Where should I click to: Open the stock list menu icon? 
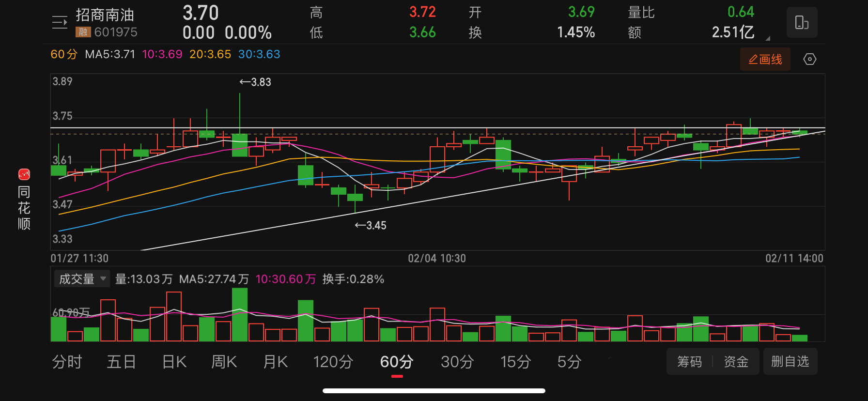(60, 22)
